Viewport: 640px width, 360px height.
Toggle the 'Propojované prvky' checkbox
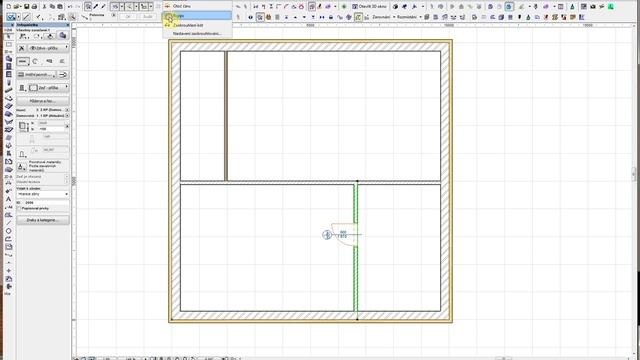pos(19,209)
